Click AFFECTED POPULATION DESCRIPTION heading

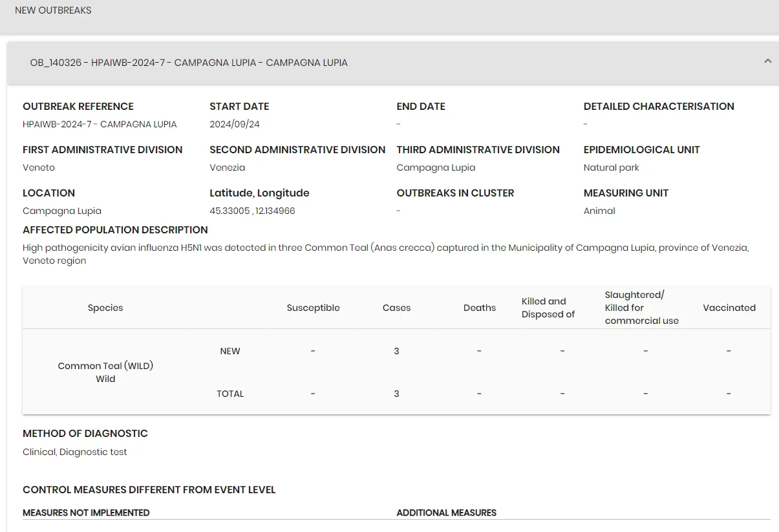115,230
